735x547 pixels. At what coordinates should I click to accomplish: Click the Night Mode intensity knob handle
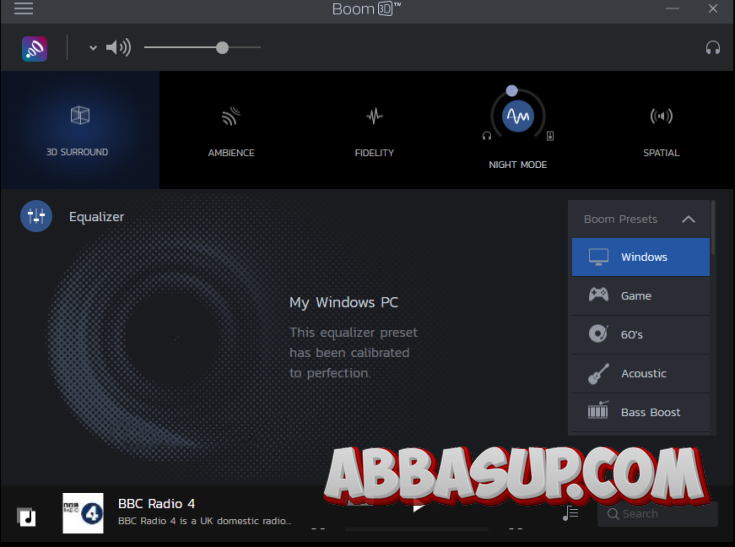(512, 90)
